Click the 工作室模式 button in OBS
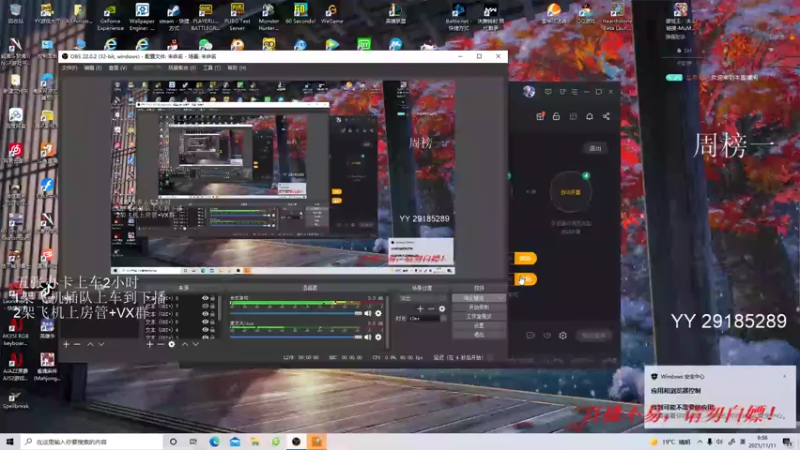Image resolution: width=800 pixels, height=450 pixels. [x=479, y=316]
